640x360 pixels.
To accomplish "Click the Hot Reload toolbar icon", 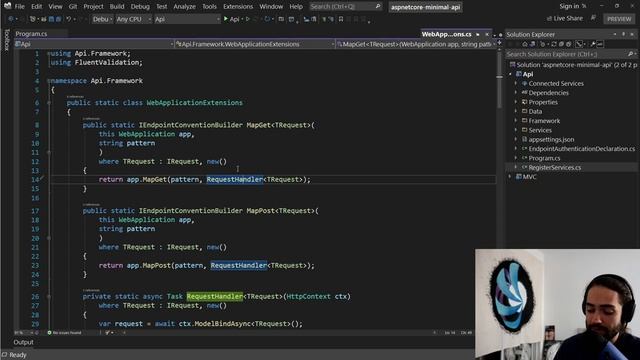I will [267, 19].
